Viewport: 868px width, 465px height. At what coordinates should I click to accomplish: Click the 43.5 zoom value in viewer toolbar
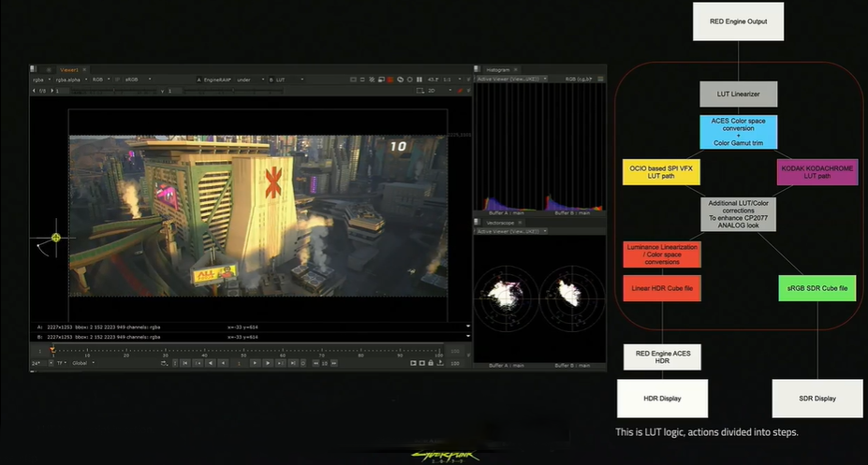coord(433,80)
